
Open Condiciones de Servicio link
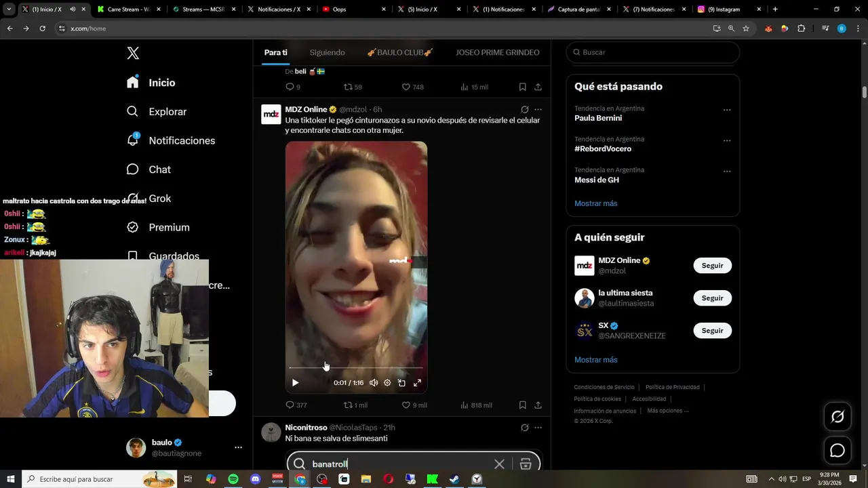point(604,387)
